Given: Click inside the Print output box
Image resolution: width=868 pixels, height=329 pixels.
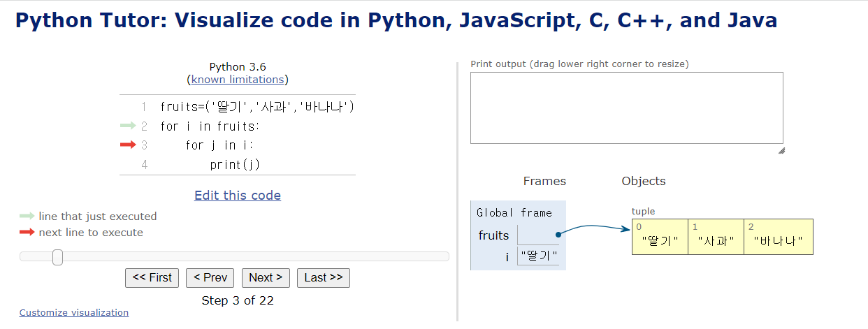Looking at the screenshot, I should click(x=626, y=108).
